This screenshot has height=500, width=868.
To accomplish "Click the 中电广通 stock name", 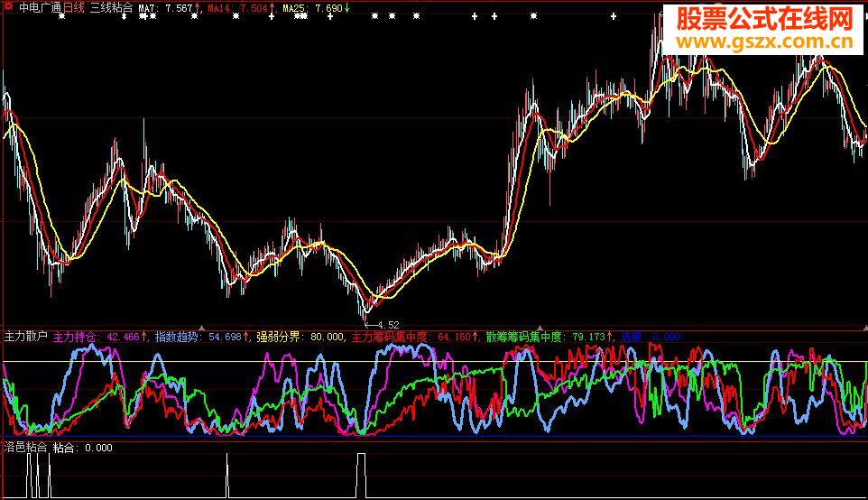I will pyautogui.click(x=38, y=7).
